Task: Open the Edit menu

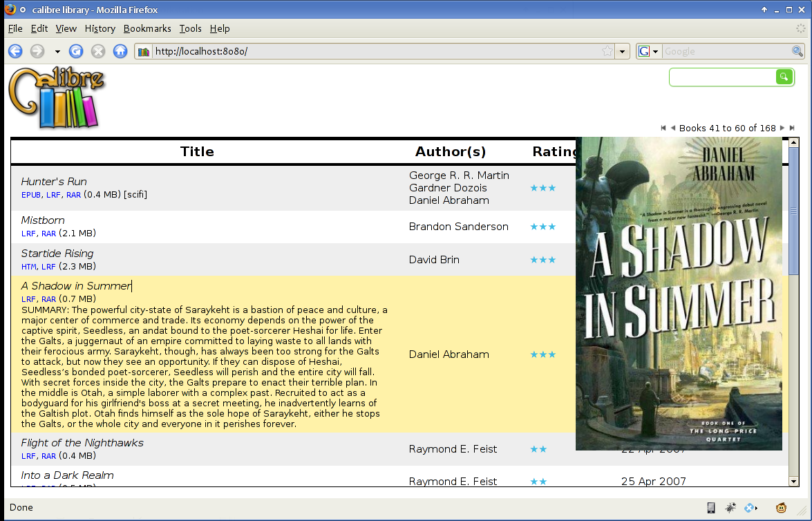Action: tap(39, 28)
